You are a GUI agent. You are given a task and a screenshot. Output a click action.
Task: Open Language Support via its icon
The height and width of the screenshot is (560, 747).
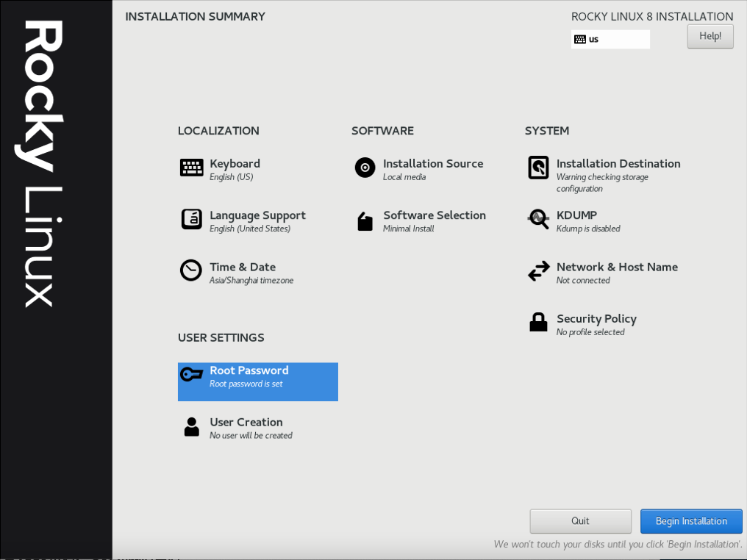(x=191, y=219)
